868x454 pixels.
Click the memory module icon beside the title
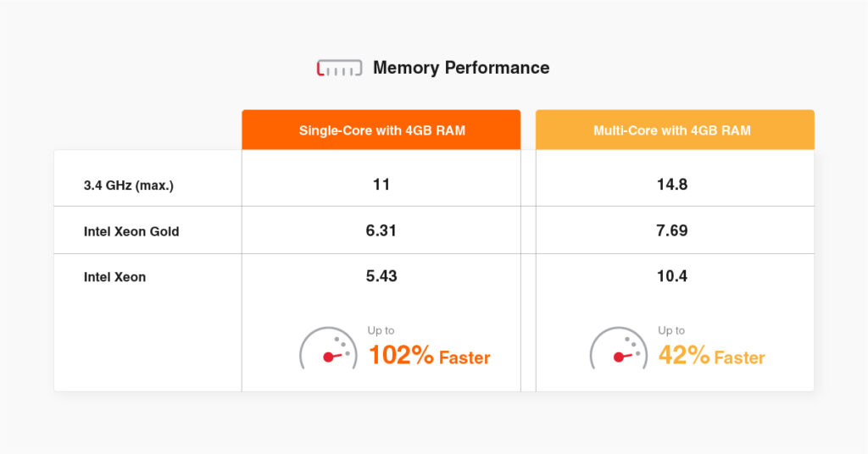click(339, 68)
